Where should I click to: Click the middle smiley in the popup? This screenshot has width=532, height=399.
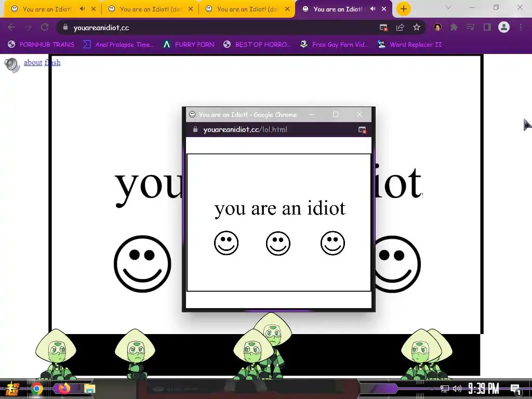click(x=278, y=243)
